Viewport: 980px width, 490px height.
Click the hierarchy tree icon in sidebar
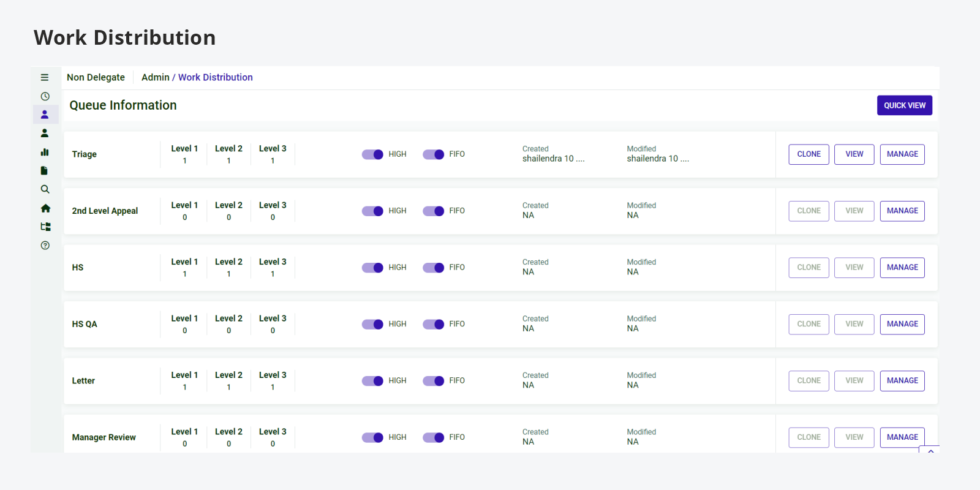[45, 227]
